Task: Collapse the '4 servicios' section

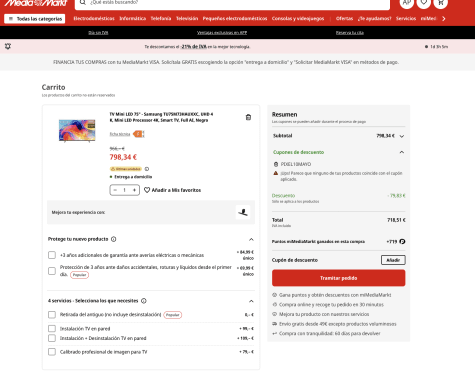Action: coord(251,301)
